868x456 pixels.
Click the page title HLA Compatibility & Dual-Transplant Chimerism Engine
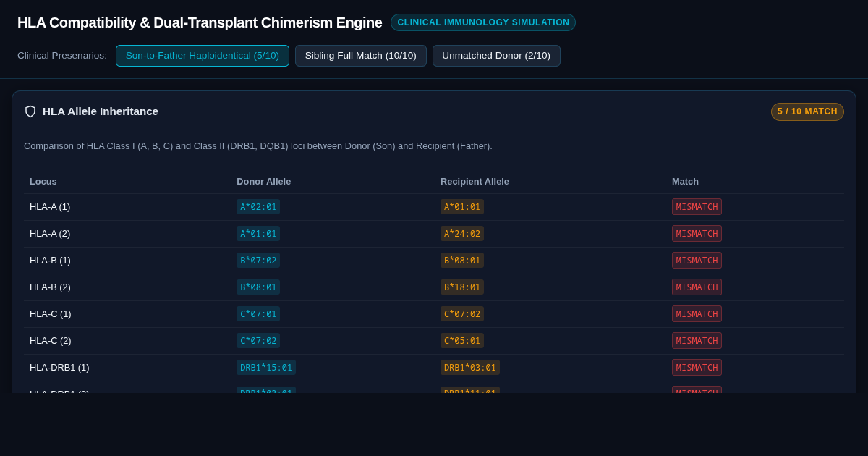pyautogui.click(x=200, y=22)
